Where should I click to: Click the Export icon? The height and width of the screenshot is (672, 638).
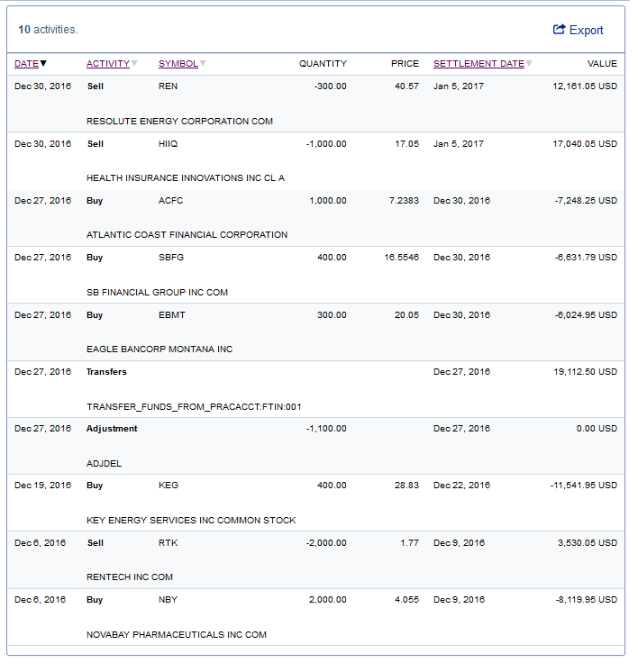tap(559, 30)
